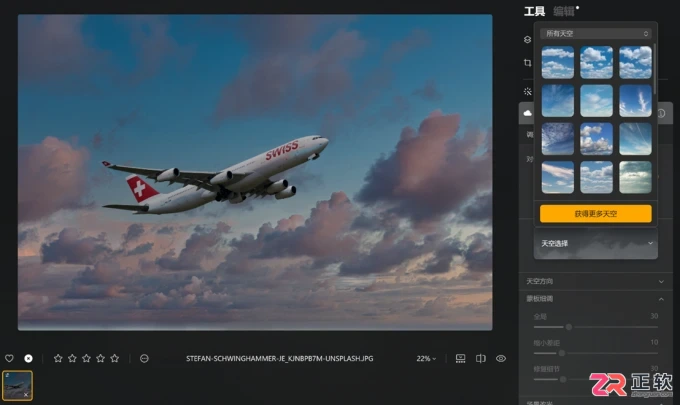Choose the speckled altocumulus sky preset
Viewport: 680px width, 405px height.
click(558, 139)
